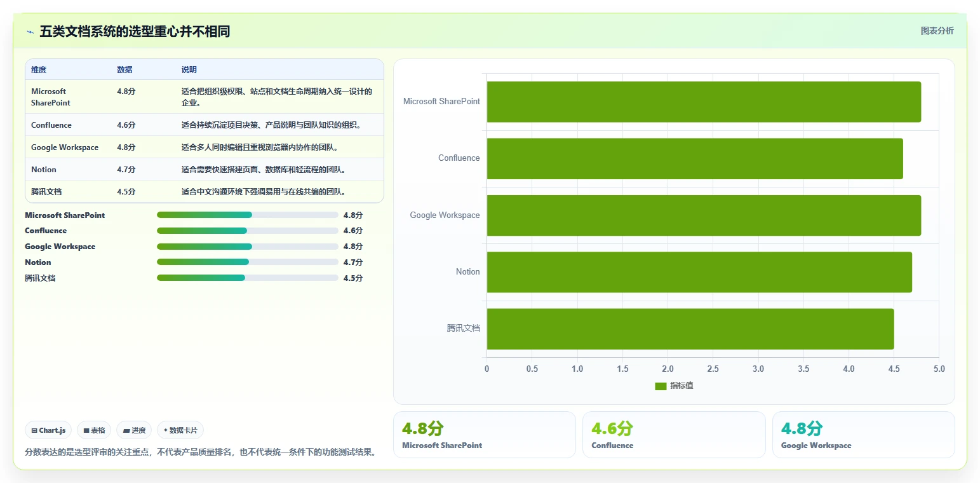Click the 腾讯文档 chart bar
980x483 pixels.
(x=690, y=329)
